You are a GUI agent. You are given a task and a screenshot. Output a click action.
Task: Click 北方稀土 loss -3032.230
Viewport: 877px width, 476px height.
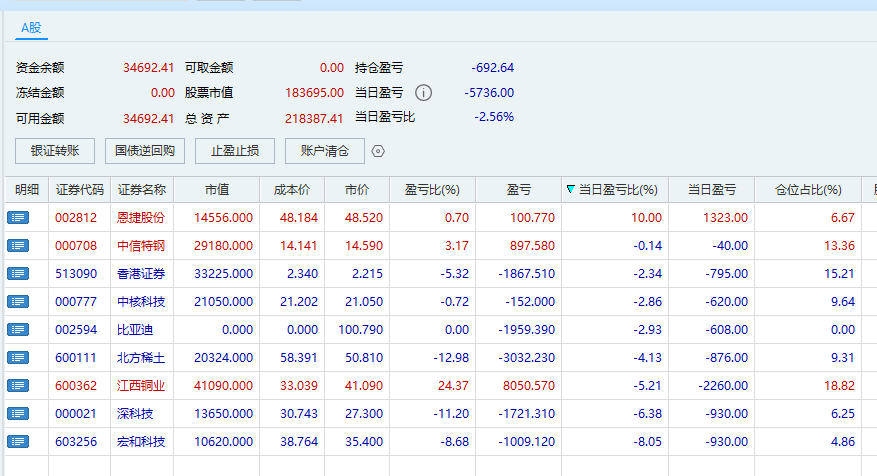pos(527,357)
